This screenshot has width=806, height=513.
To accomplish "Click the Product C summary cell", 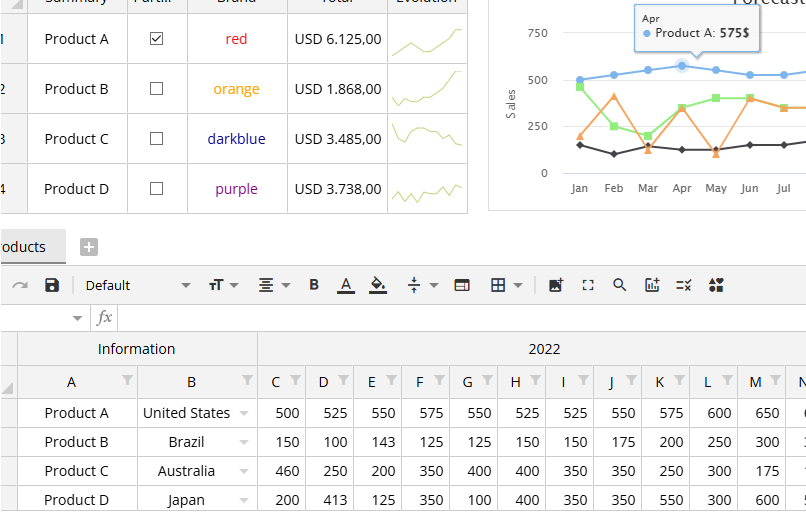I will point(77,139).
